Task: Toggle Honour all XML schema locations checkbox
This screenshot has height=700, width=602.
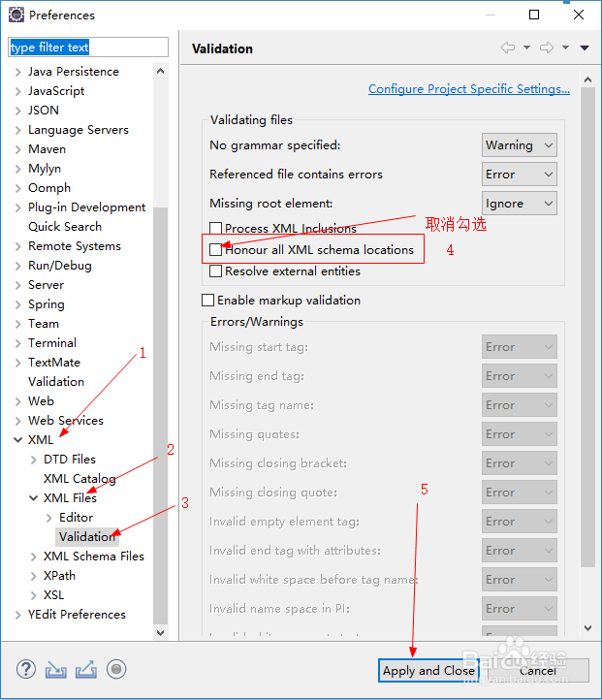Action: tap(215, 249)
